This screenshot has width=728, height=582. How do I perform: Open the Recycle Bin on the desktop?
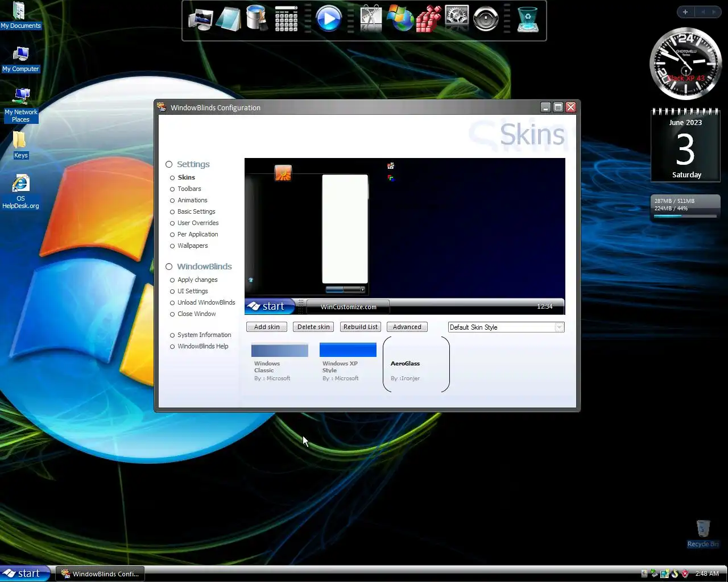tap(703, 533)
